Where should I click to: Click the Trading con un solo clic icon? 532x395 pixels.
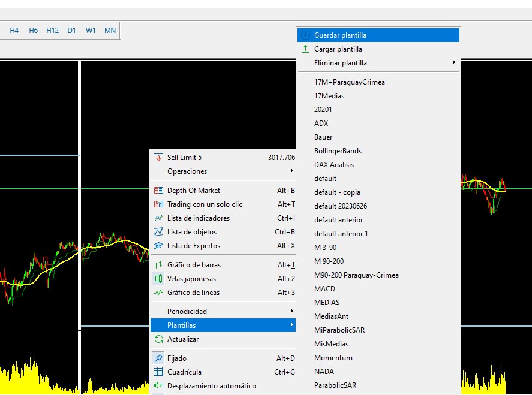pos(158,204)
